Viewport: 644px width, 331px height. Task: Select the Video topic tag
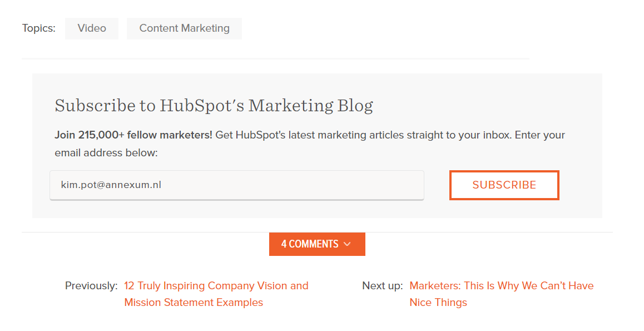click(92, 28)
